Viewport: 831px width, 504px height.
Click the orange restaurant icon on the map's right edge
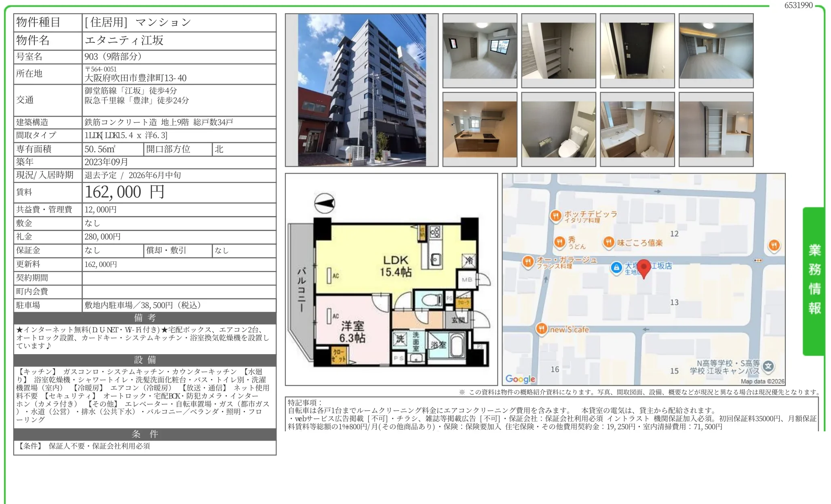click(774, 245)
